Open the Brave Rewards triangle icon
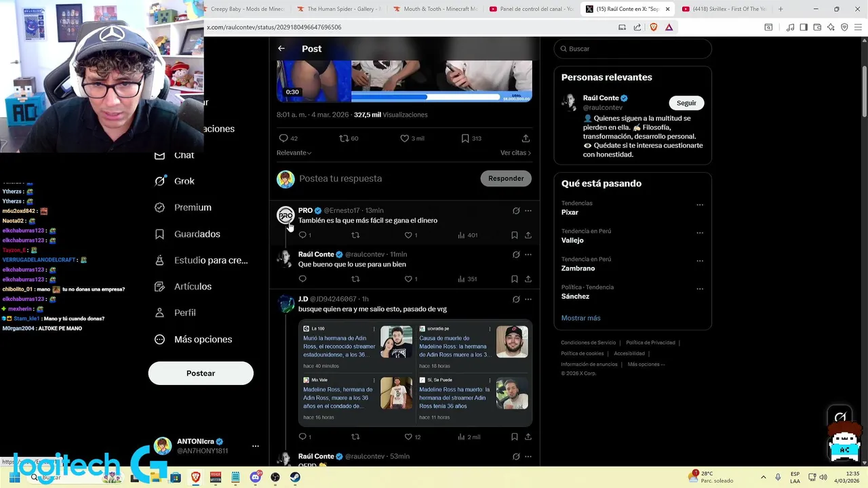This screenshot has height=488, width=868. [669, 27]
